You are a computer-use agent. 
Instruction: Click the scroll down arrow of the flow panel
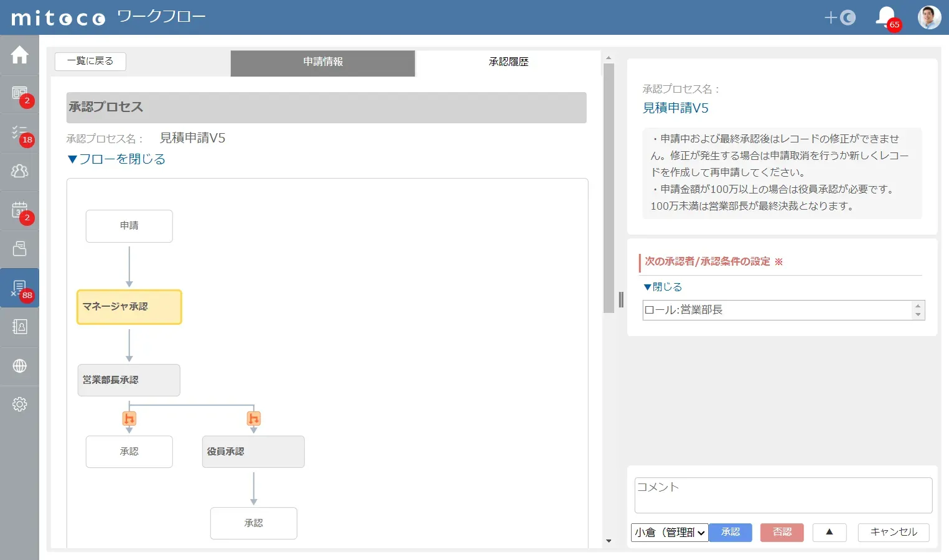tap(609, 541)
